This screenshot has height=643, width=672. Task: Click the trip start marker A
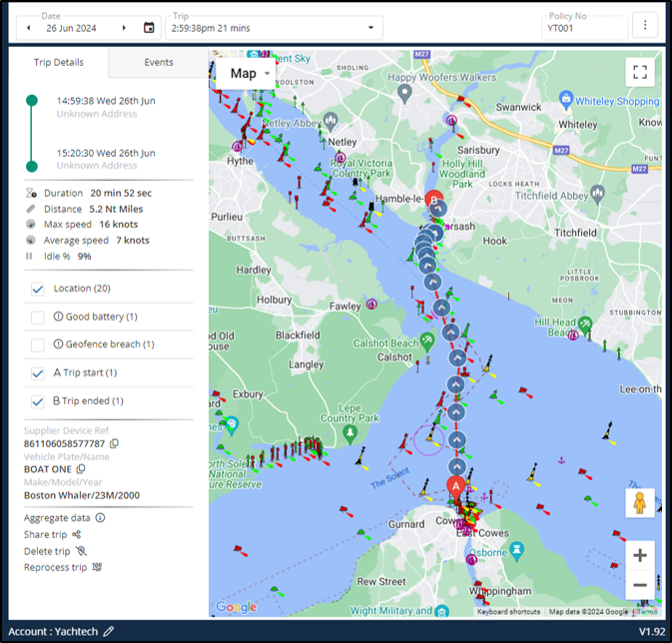[456, 488]
